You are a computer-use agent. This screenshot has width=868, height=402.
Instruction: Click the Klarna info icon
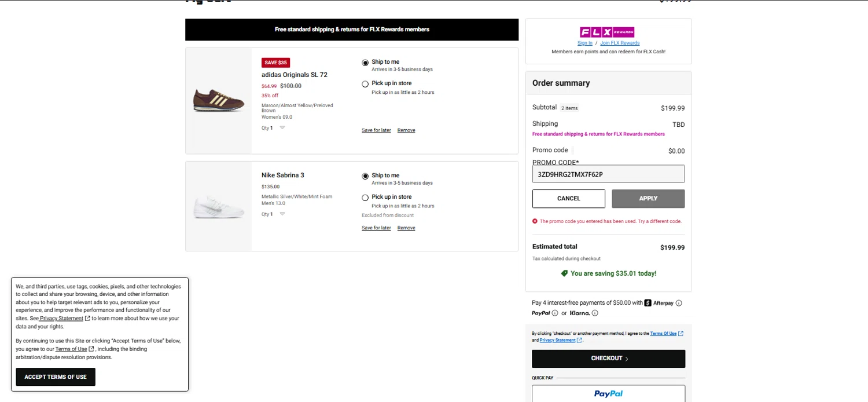point(595,313)
